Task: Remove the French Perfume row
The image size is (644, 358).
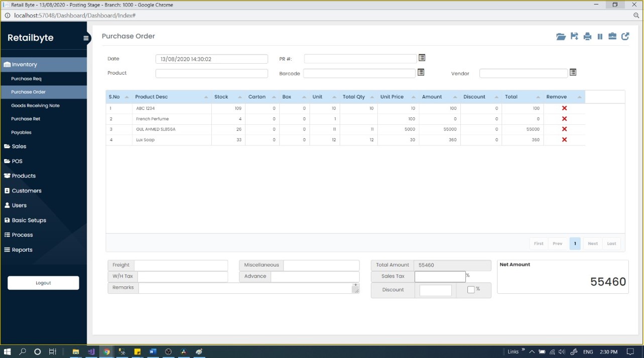Action: (x=564, y=119)
